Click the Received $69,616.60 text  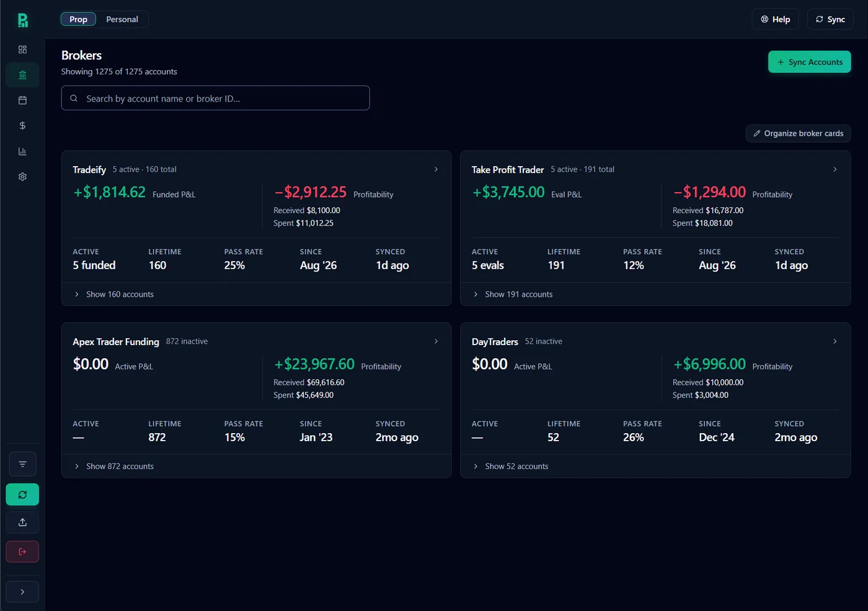tap(309, 382)
